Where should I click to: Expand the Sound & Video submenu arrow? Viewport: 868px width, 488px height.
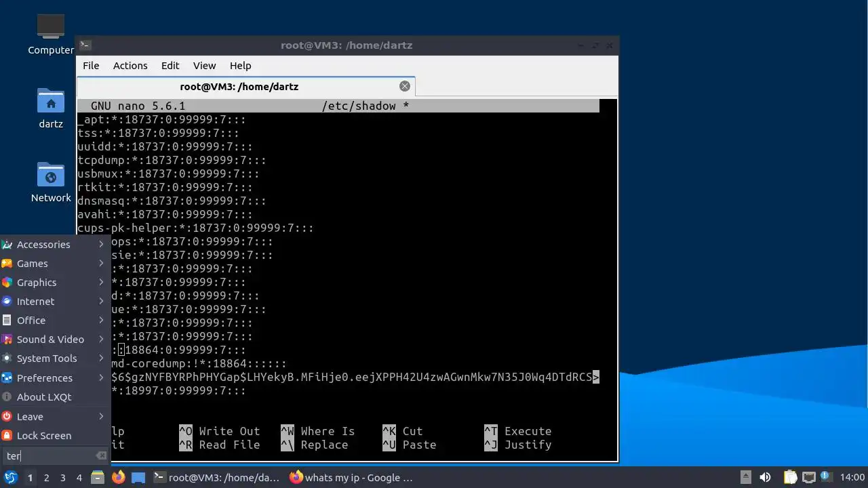pos(101,340)
